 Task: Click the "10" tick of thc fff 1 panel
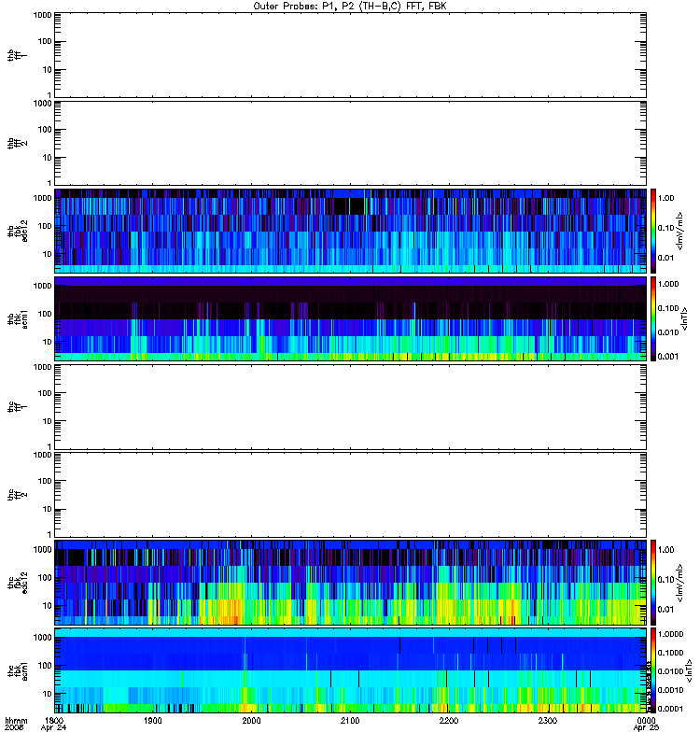pos(47,421)
